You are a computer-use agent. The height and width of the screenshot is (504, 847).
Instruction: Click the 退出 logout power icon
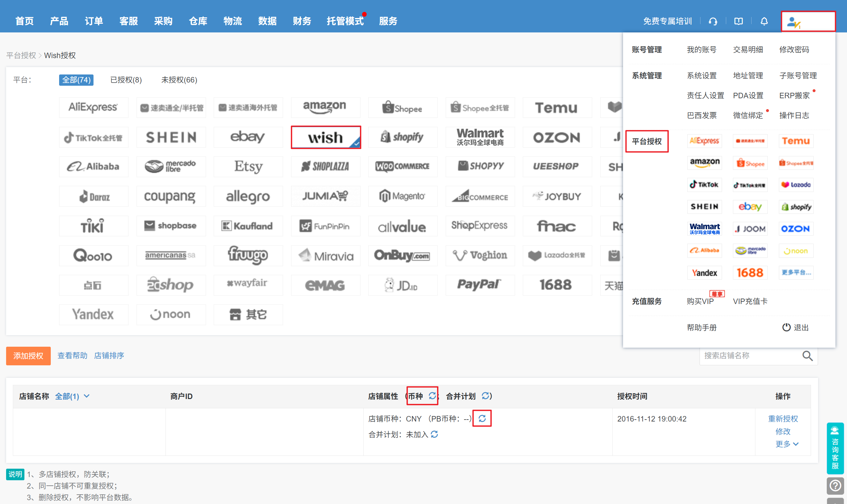pyautogui.click(x=786, y=327)
